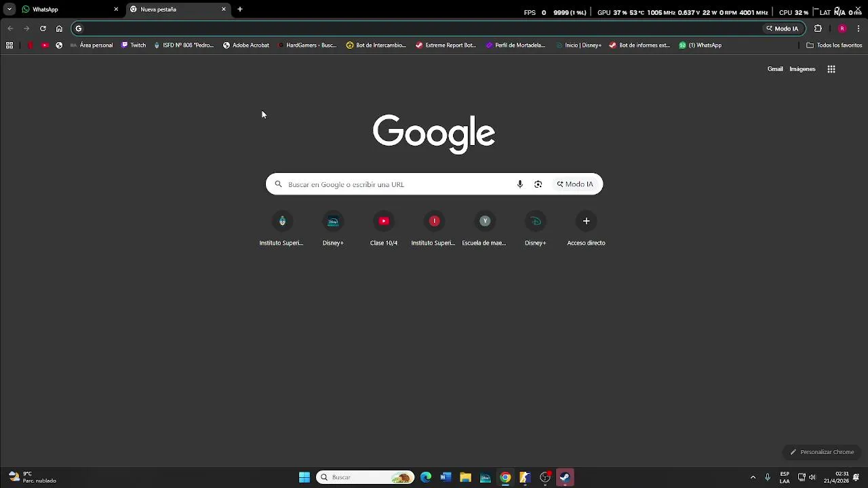Viewport: 868px width, 488px height.
Task: Reload the page with the refresh icon
Action: pos(43,28)
